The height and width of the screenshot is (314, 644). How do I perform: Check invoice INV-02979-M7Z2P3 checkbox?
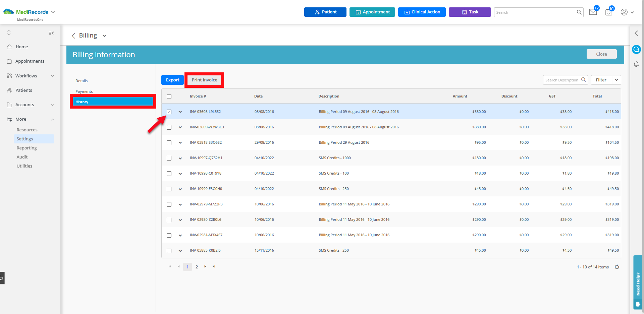pyautogui.click(x=169, y=204)
